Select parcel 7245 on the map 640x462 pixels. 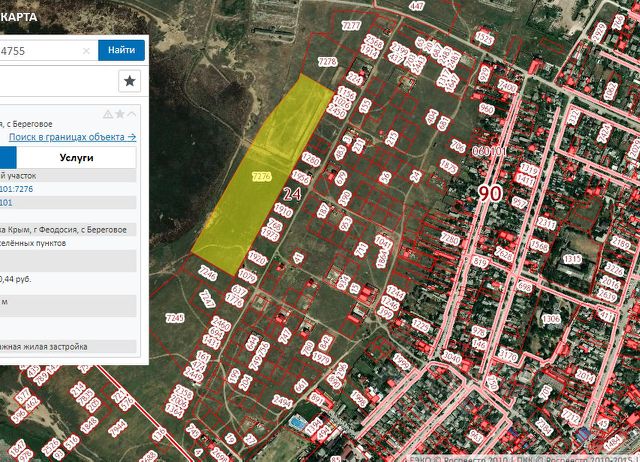175,317
